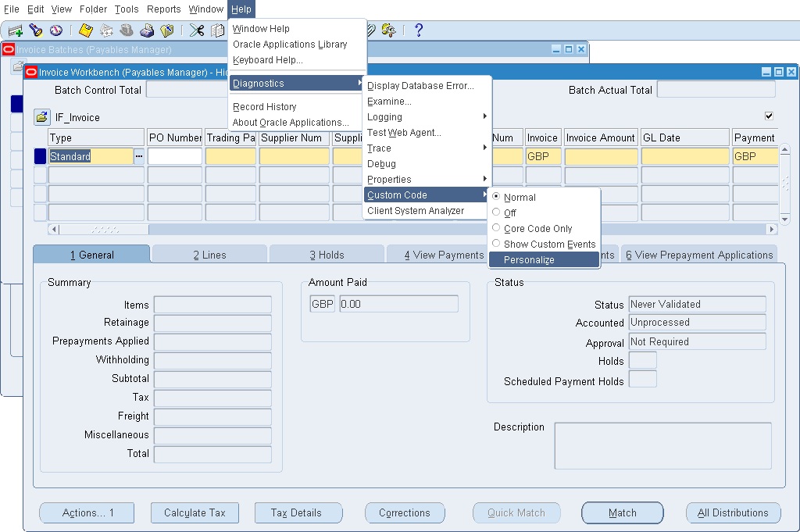
Task: Click the Tax Details button
Action: pos(298,512)
